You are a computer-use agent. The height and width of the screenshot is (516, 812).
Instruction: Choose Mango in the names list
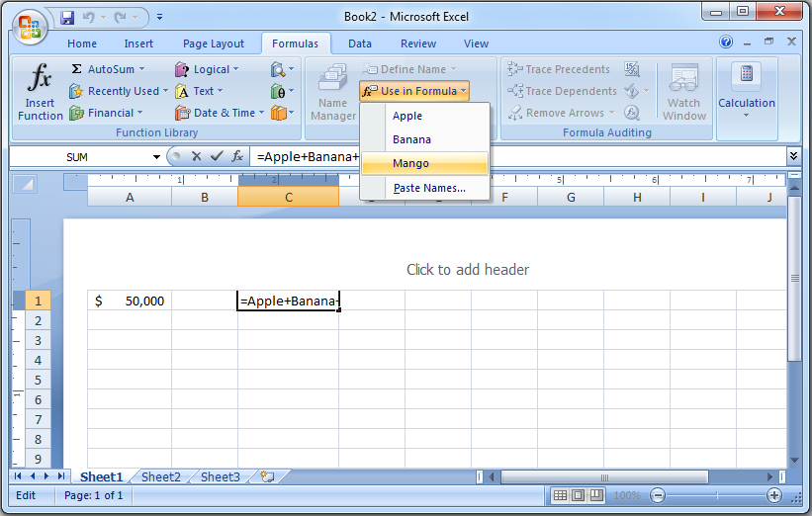[x=424, y=163]
